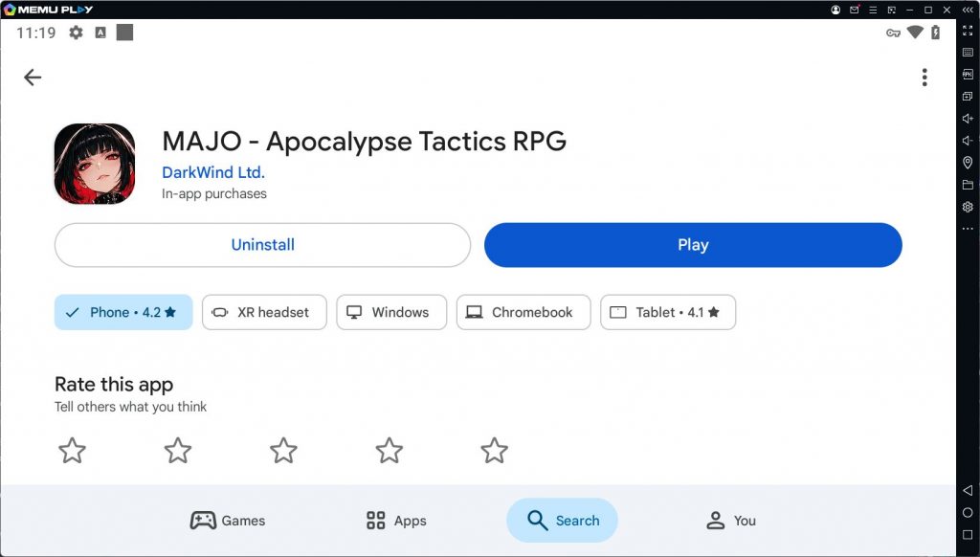Open MEmu settings gear in sidebar
980x557 pixels.
click(x=968, y=207)
